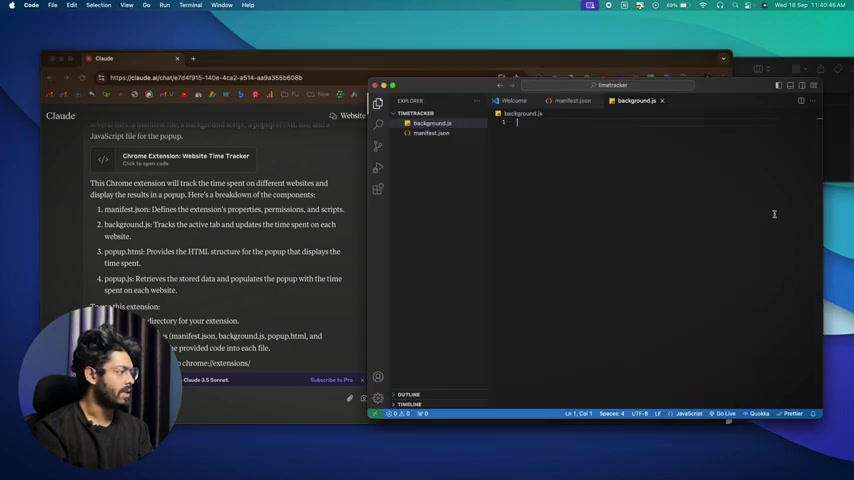
Task: Open the Wi-Fi menu in macOS menu bar
Action: [x=703, y=5]
